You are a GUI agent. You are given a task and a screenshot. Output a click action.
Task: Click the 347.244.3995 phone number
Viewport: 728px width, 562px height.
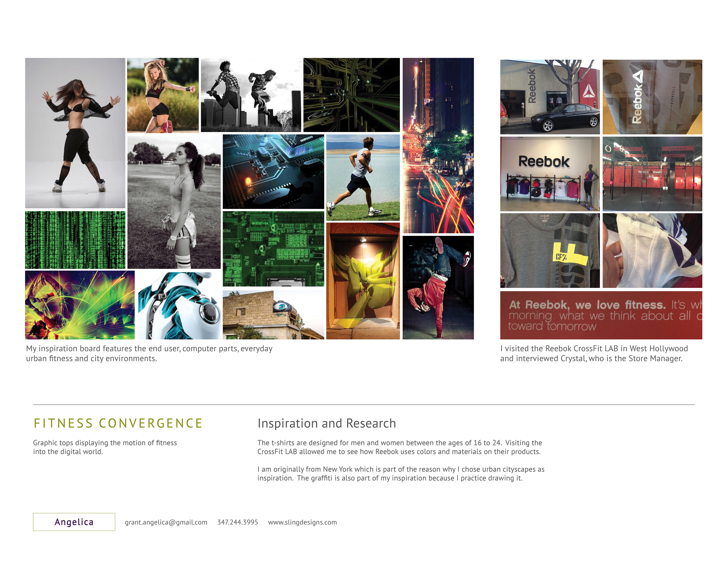click(x=238, y=522)
